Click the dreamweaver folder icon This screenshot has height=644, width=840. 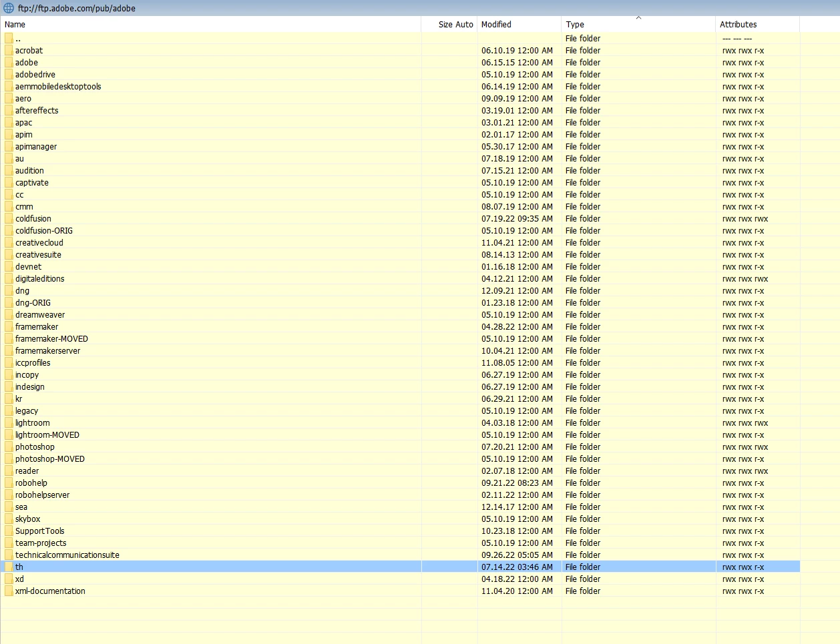pos(9,314)
